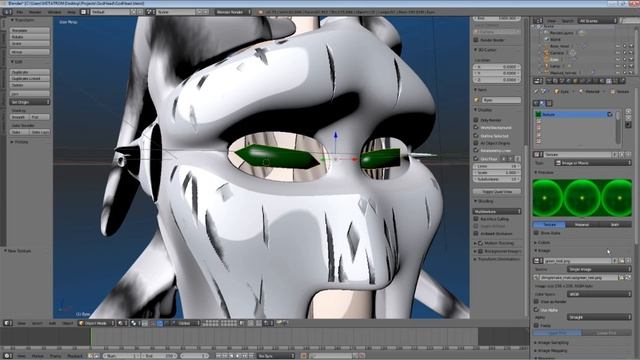Click the Default screen layout field

(x=109, y=12)
